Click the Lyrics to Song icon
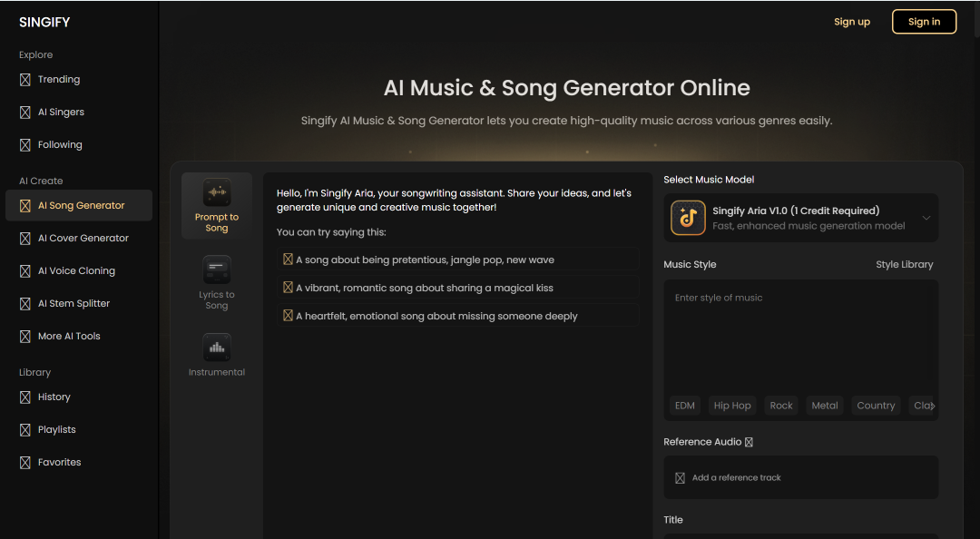Screen dimensions: 980x539 [x=217, y=270]
